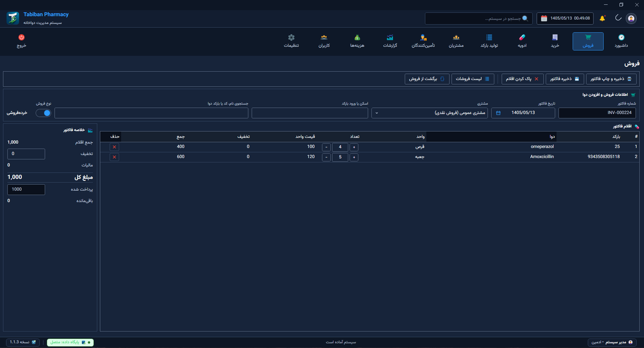Click omeperazol quantity field 4
Screen dimensions: 644x348
340,147
